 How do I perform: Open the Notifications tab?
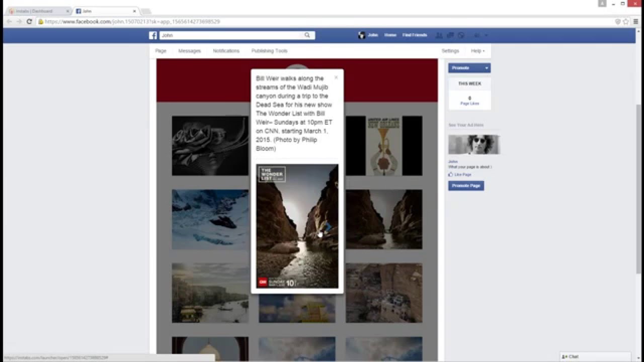coord(226,51)
